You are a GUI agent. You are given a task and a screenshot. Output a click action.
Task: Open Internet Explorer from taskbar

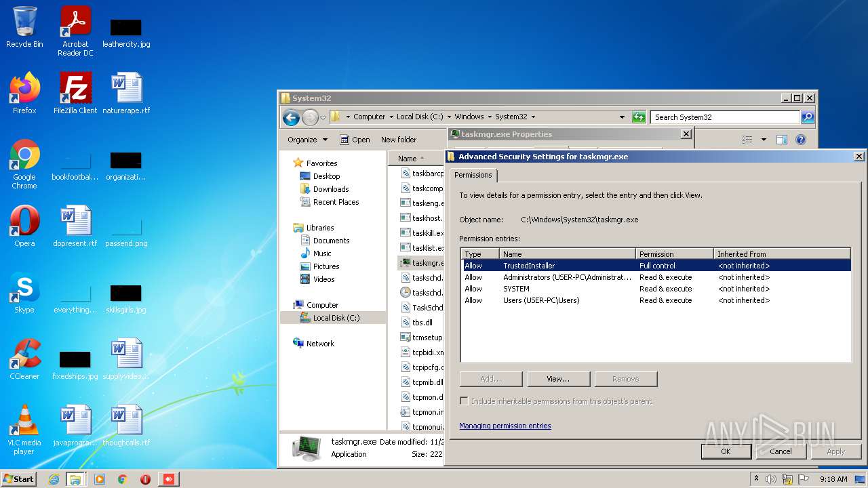click(54, 479)
